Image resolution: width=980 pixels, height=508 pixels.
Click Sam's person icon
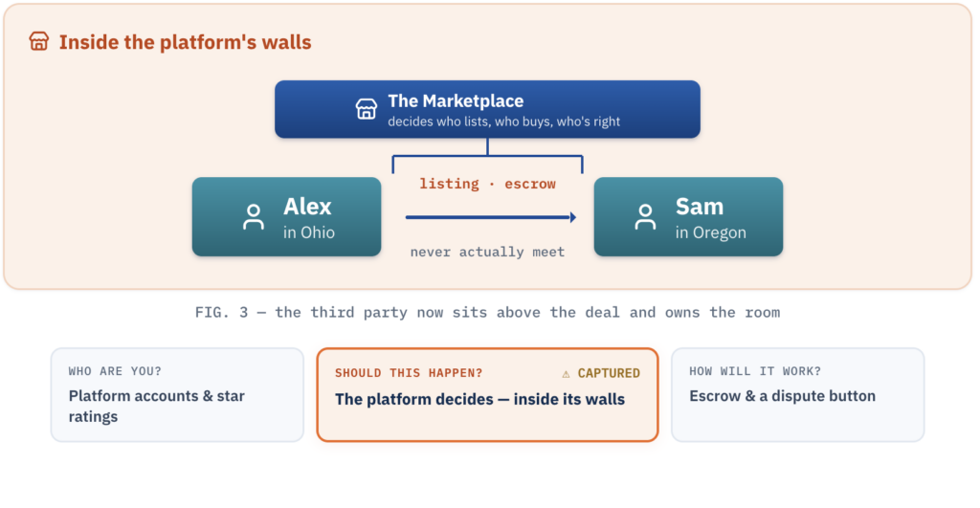[645, 217]
